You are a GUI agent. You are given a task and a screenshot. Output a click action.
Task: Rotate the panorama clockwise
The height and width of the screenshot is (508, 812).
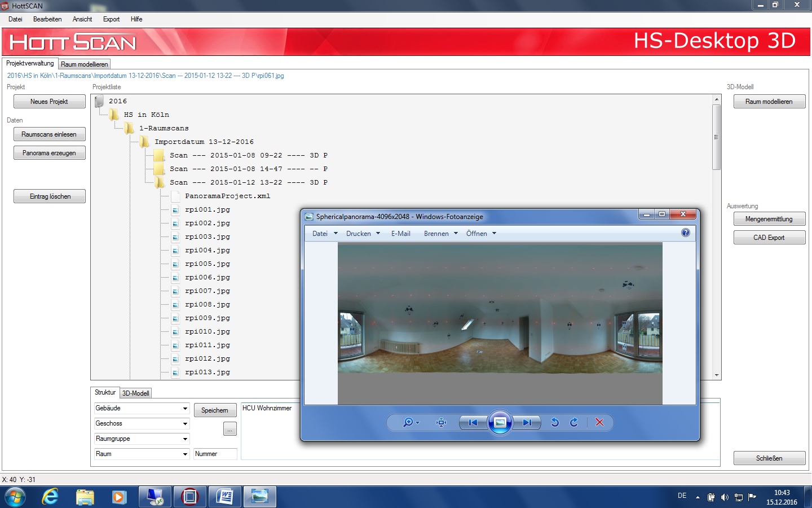[574, 422]
